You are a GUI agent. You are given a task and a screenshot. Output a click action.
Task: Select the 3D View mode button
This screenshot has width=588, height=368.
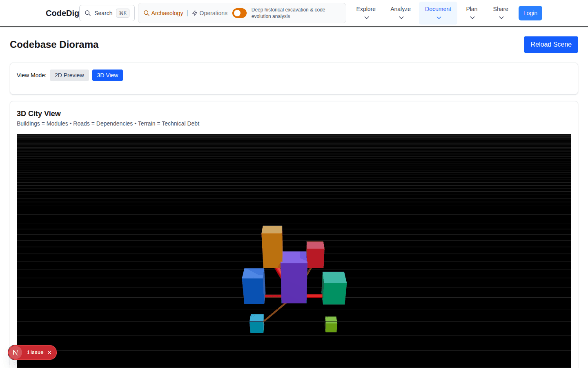click(107, 75)
